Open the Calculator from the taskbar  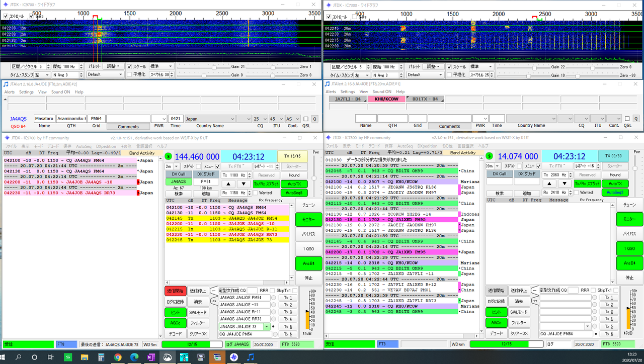point(101,357)
